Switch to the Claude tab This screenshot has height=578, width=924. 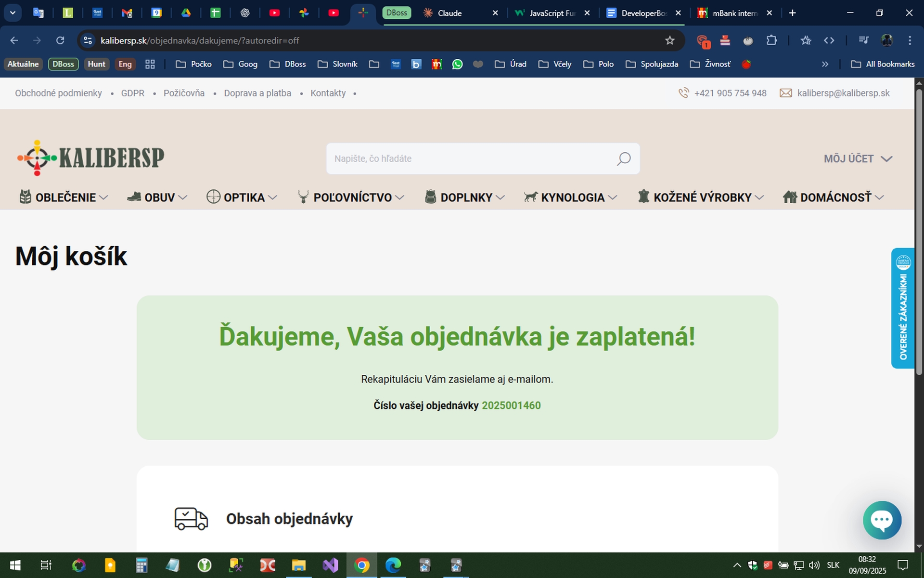click(449, 13)
